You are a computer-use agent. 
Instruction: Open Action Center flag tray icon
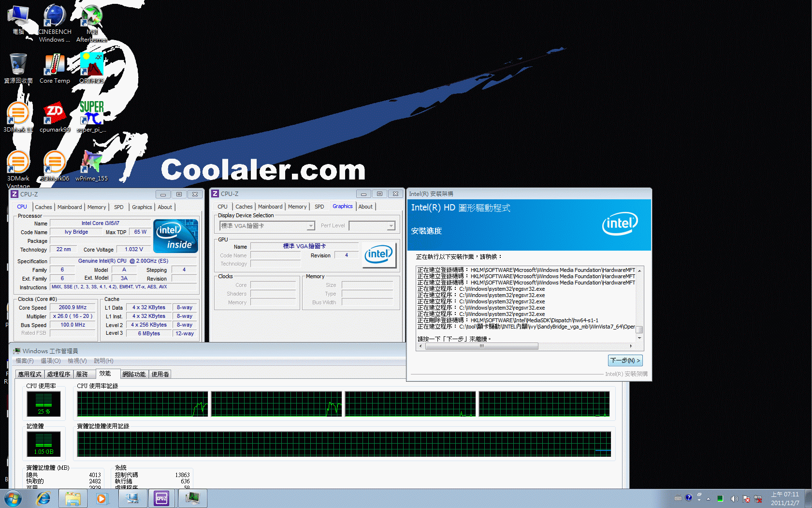pyautogui.click(x=746, y=498)
